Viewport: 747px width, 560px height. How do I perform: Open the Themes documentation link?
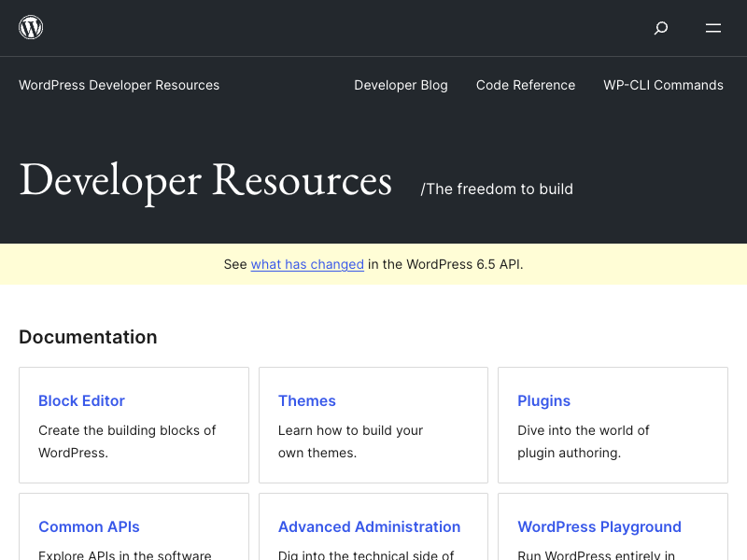(x=307, y=401)
